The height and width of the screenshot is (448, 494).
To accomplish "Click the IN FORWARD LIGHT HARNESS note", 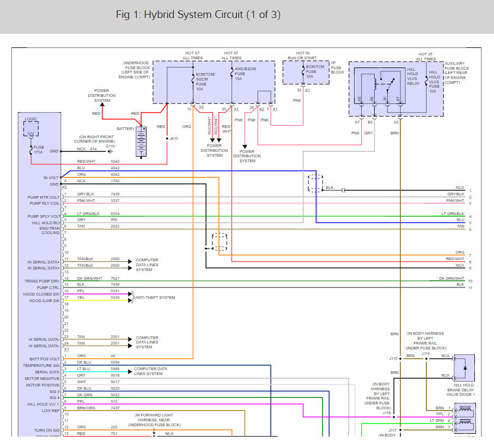I will click(154, 420).
